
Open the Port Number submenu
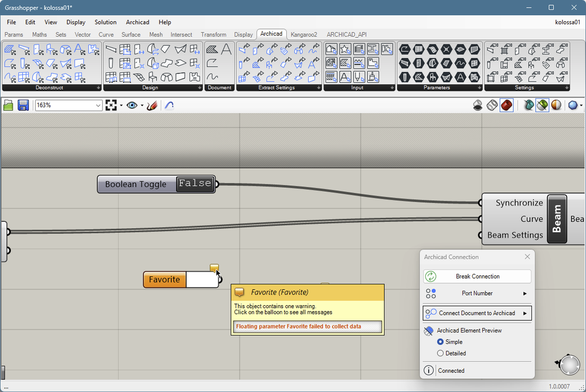click(x=476, y=293)
